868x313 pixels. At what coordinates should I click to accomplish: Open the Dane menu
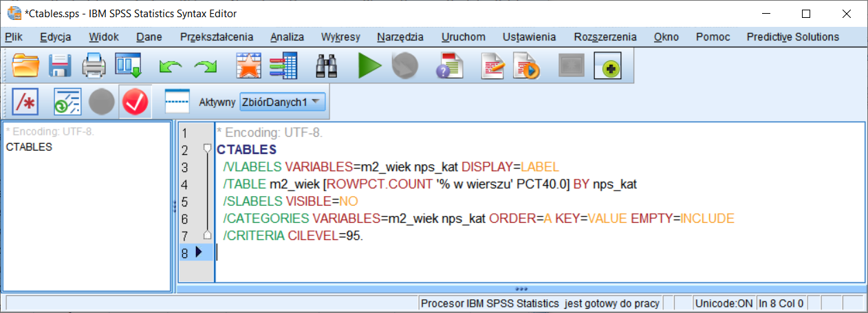[149, 37]
